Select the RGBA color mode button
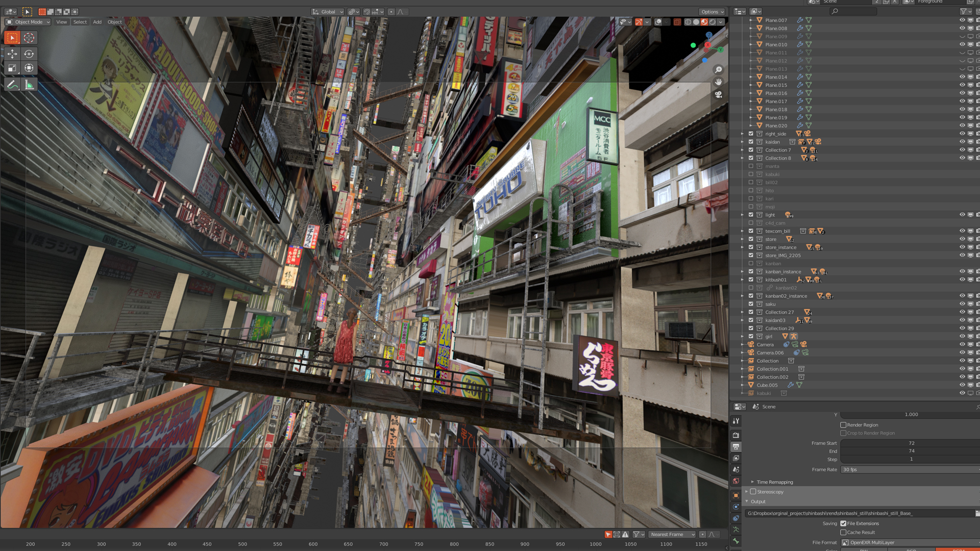Screen dimensions: 980x551 point(958,550)
